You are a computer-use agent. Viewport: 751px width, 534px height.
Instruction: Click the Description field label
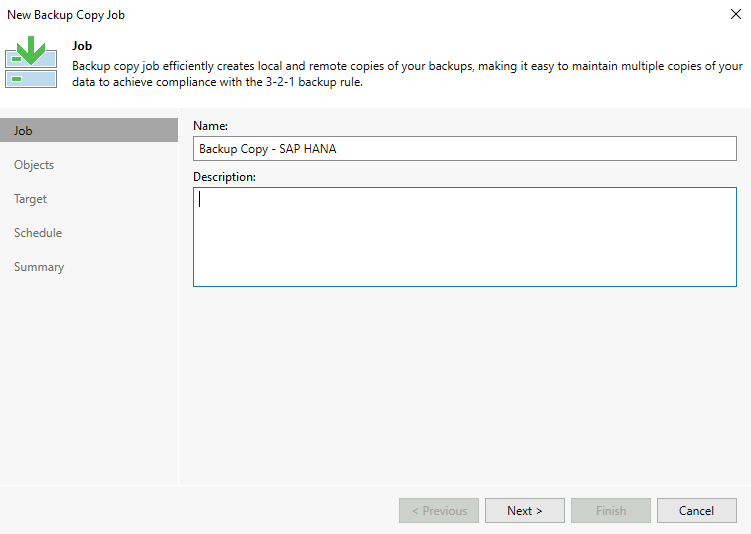(x=224, y=177)
